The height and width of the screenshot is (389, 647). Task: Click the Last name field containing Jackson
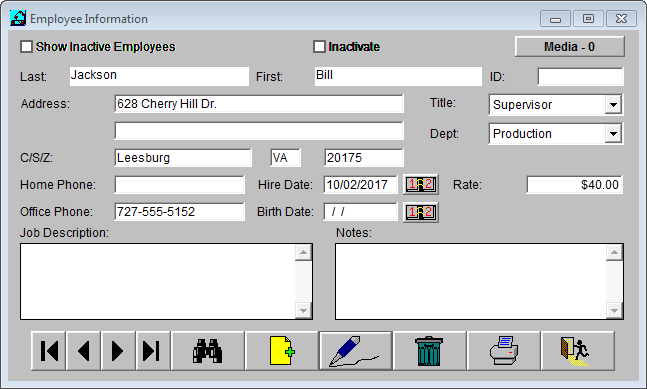pos(159,76)
